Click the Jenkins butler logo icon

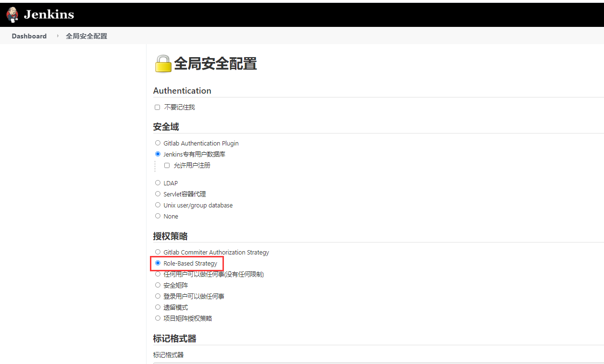pos(12,14)
